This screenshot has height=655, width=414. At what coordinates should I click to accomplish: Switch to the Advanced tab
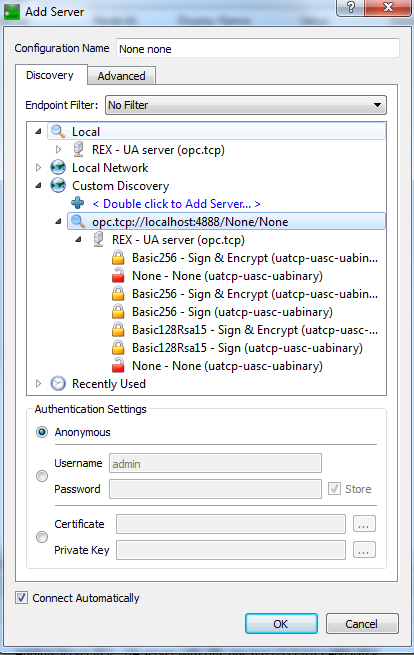click(x=121, y=76)
